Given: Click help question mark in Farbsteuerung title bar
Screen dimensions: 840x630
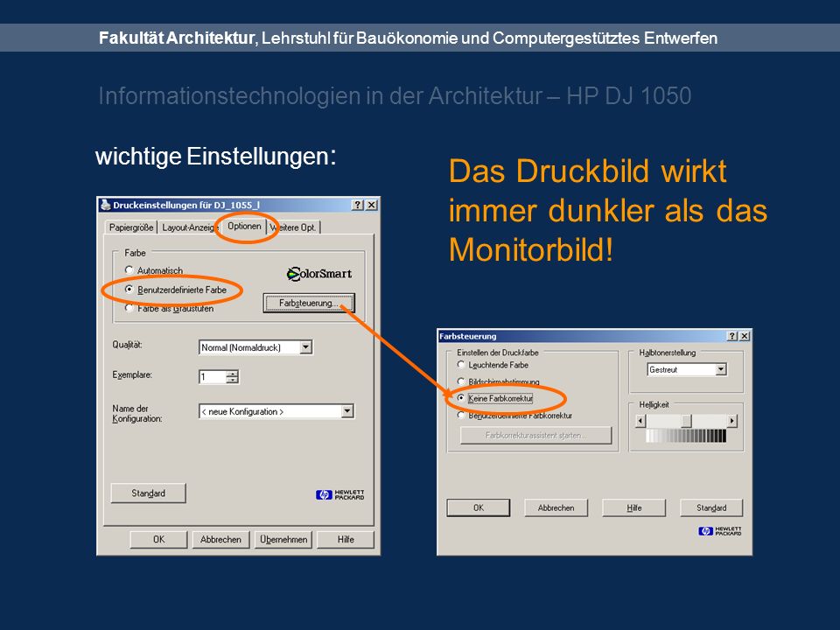Looking at the screenshot, I should [x=732, y=336].
